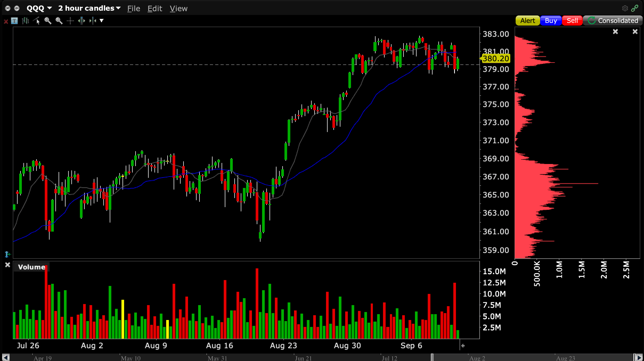Click the first magnifier zoom icon
The height and width of the screenshot is (361, 644).
[48, 21]
